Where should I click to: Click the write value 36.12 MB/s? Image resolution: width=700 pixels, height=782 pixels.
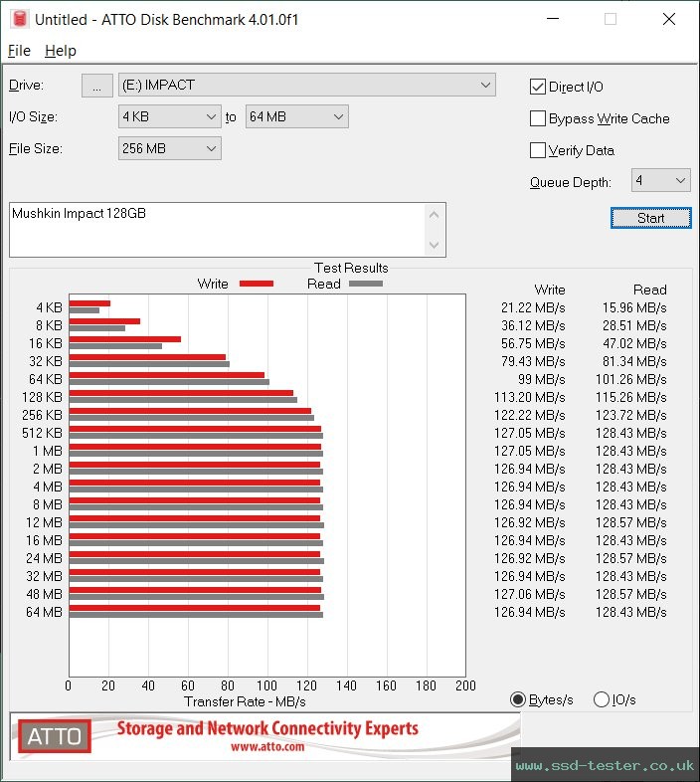coord(533,325)
